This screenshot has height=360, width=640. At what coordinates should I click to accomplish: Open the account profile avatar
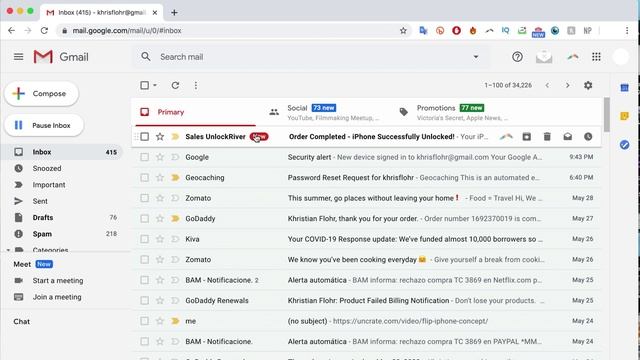(x=621, y=57)
